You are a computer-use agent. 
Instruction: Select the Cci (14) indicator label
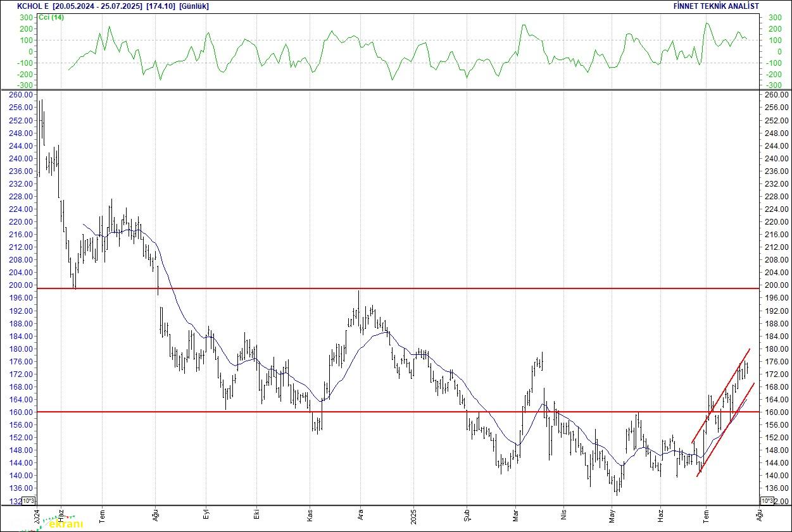tap(51, 17)
